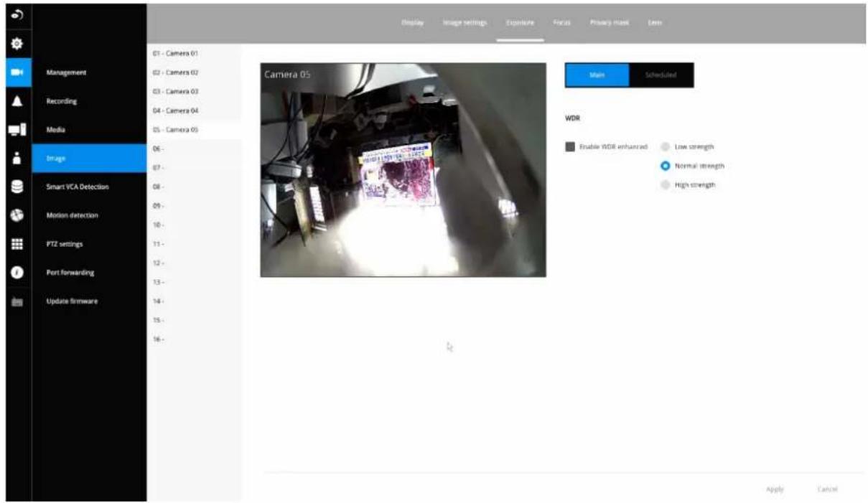
Task: Select empty channel slot 15
Action: click(x=195, y=320)
